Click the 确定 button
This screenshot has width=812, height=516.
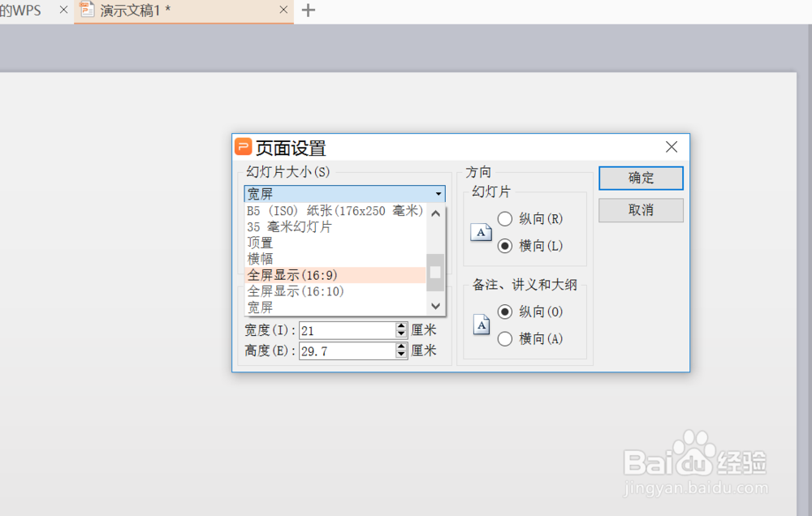[641, 178]
